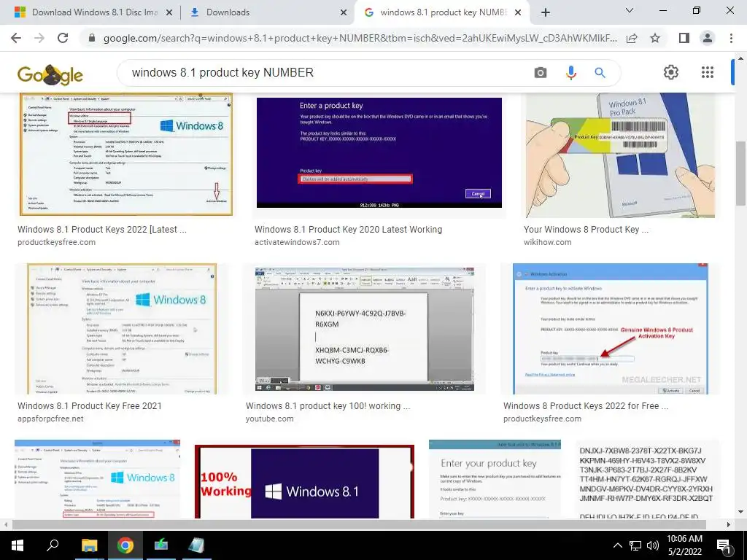The image size is (747, 560).
Task: Visit wikihow.com source link
Action: (x=547, y=242)
